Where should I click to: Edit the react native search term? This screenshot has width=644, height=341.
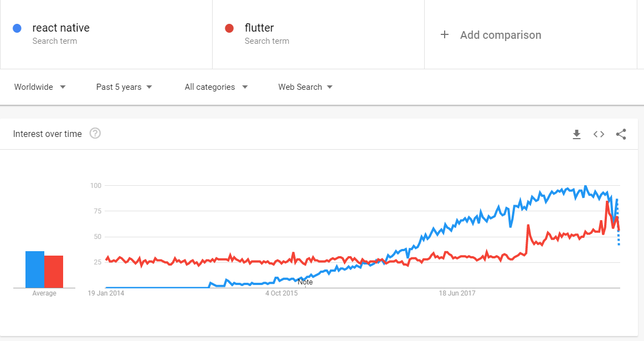pos(61,28)
